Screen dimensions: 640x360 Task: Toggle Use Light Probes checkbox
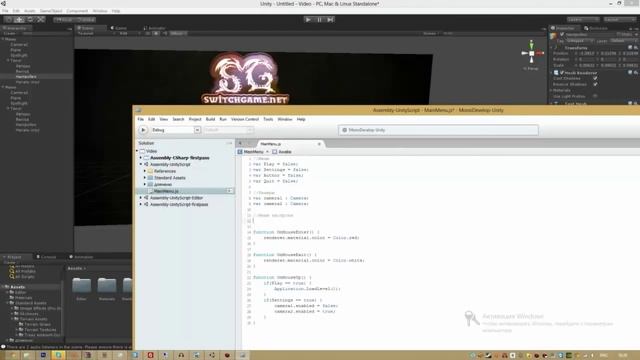tap(595, 96)
